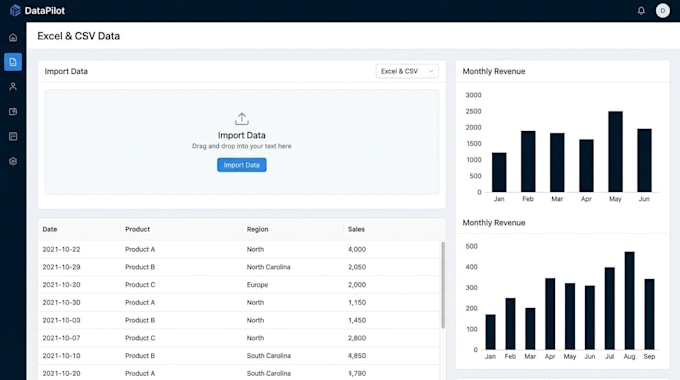Sort by the Product column header
Image resolution: width=680 pixels, height=380 pixels.
(x=137, y=229)
